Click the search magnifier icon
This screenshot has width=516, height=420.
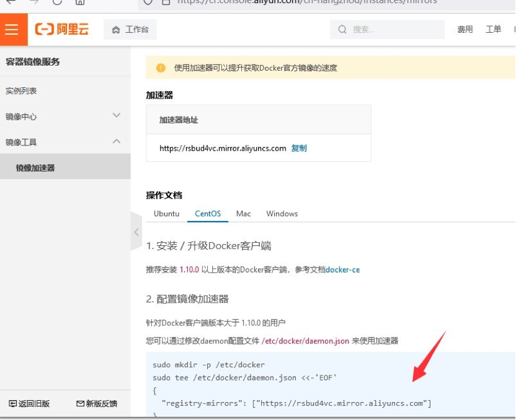(x=342, y=30)
